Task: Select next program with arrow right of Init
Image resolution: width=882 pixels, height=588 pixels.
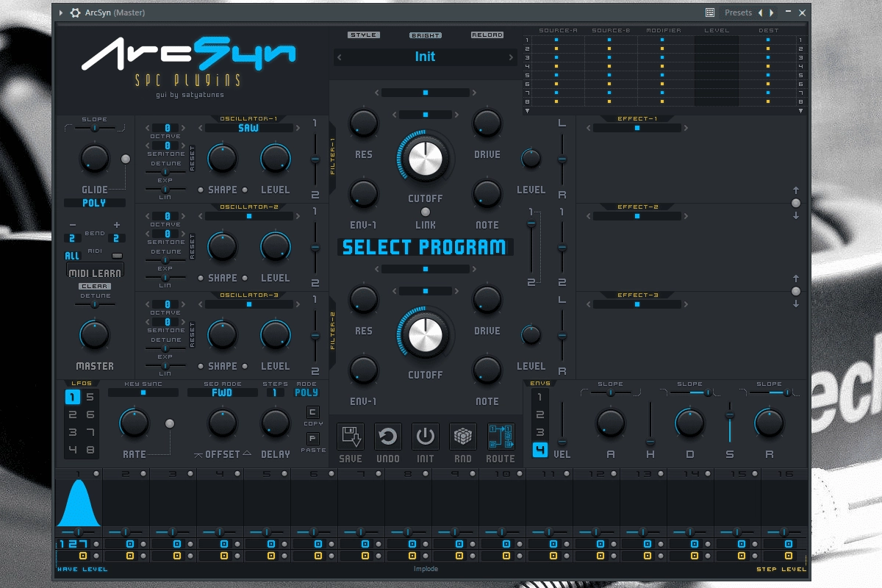Action: click(x=511, y=57)
